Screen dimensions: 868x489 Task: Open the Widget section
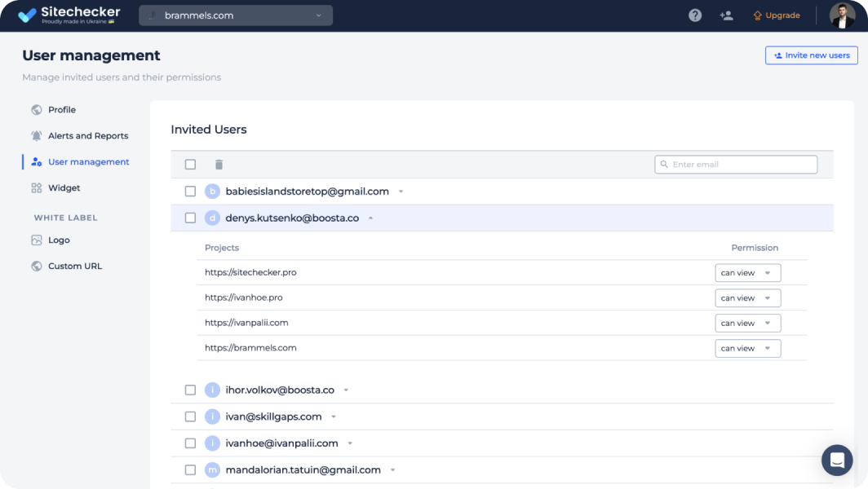click(x=64, y=187)
